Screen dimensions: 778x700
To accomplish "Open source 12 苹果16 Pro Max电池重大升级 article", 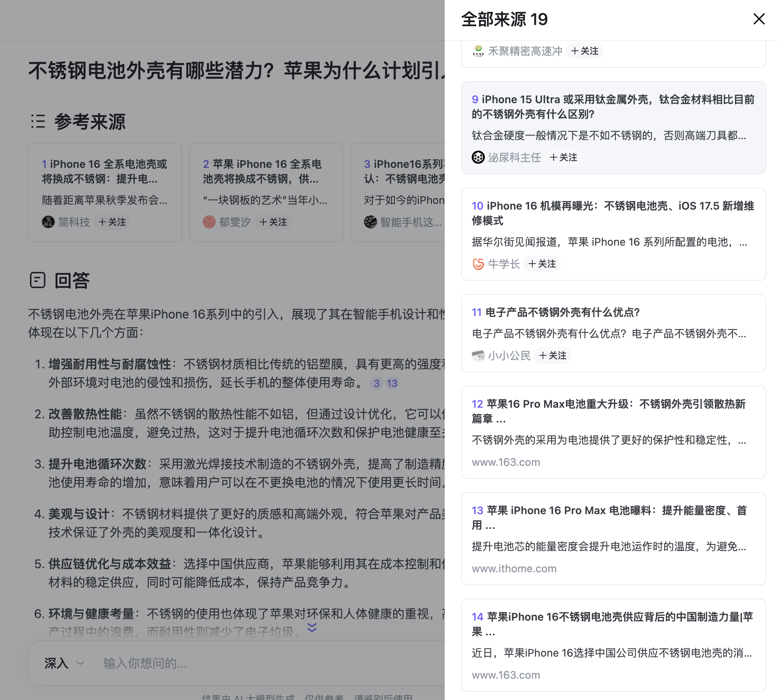I will point(613,432).
